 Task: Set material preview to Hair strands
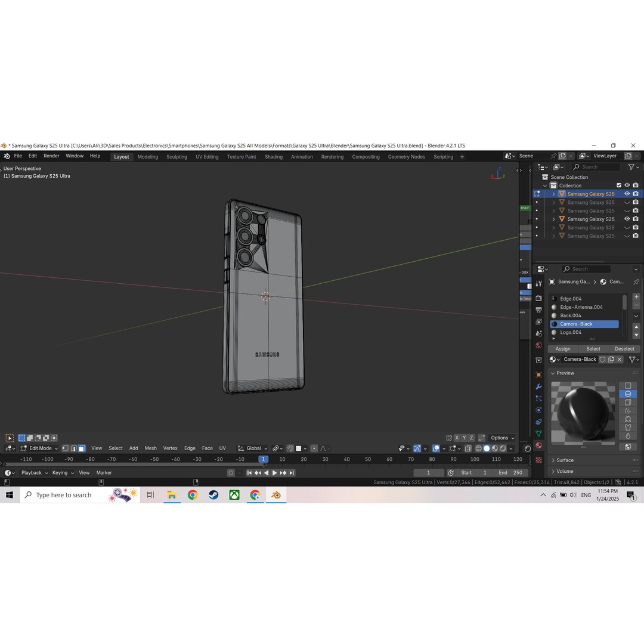[627, 411]
